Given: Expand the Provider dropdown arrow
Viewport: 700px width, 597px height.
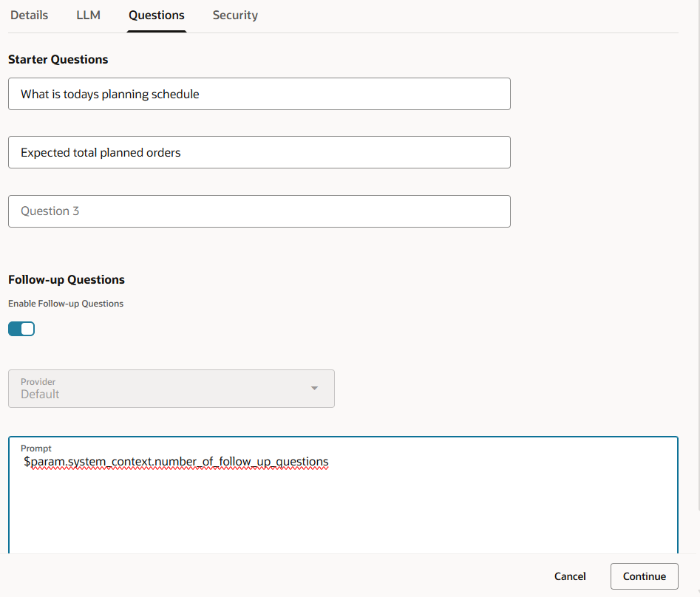Looking at the screenshot, I should click(x=314, y=388).
